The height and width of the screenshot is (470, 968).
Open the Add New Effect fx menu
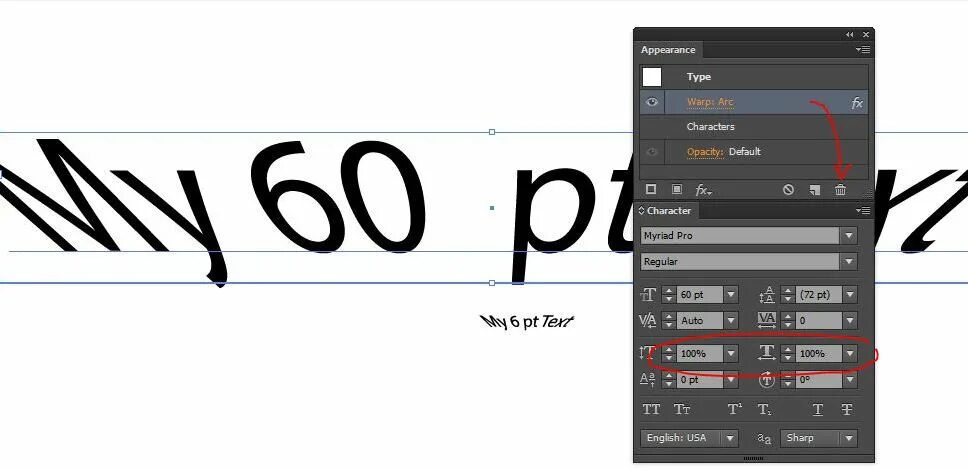click(x=702, y=189)
